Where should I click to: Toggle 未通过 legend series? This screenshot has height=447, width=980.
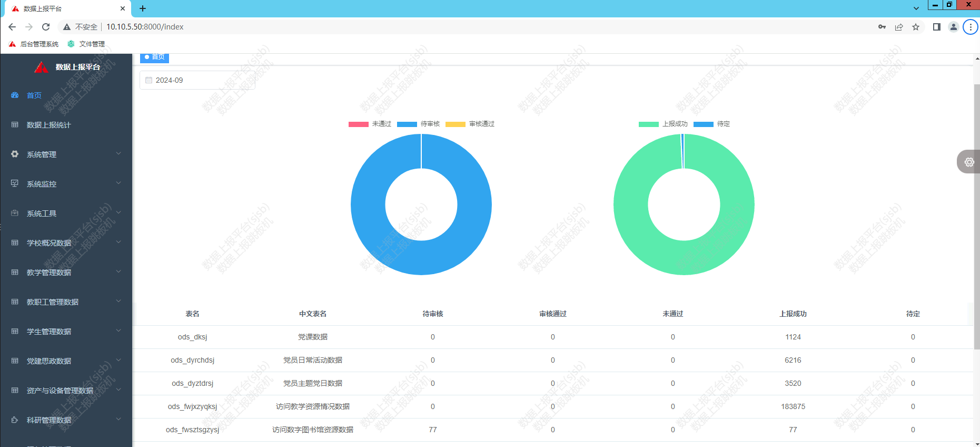(370, 124)
